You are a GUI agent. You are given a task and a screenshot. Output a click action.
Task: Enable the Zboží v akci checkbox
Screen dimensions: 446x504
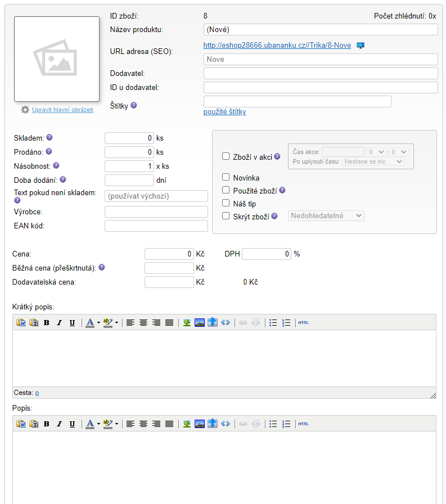[226, 157]
